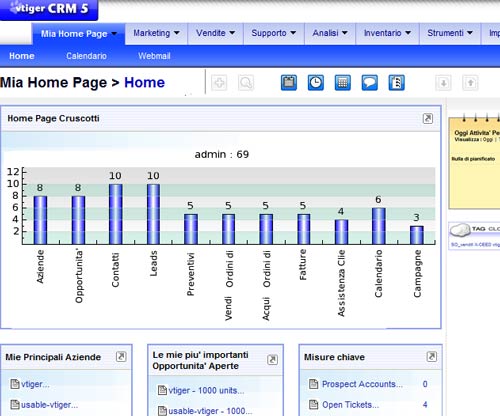Open the Mia Home Page dropdown tab
The width and height of the screenshot is (500, 416).
[79, 34]
